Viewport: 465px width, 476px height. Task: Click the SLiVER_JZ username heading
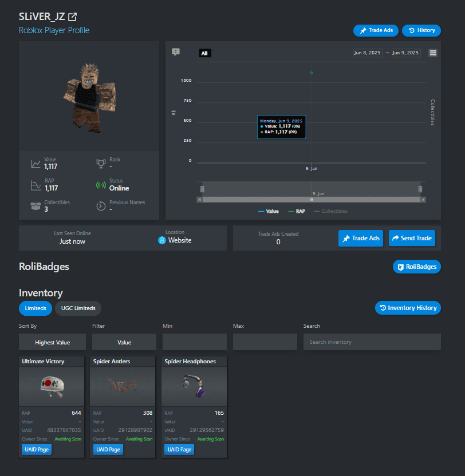42,17
